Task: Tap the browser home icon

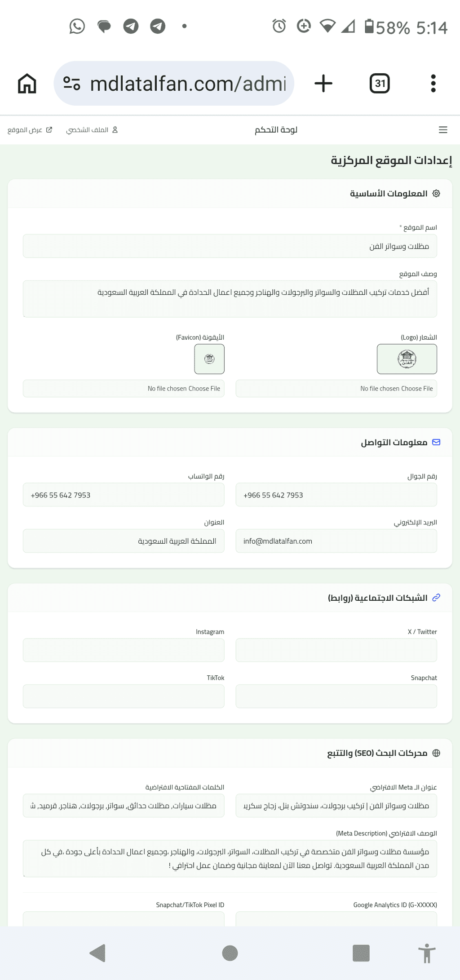Action: pos(27,84)
